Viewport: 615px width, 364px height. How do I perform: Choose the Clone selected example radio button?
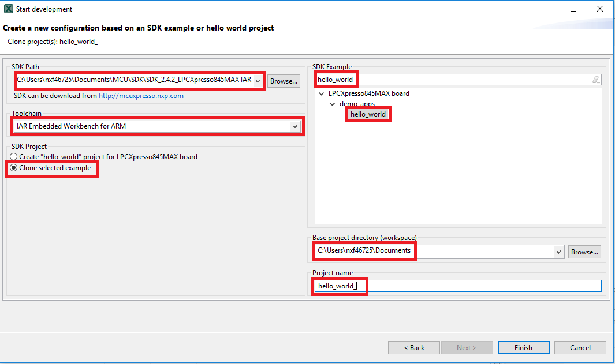[x=14, y=168]
